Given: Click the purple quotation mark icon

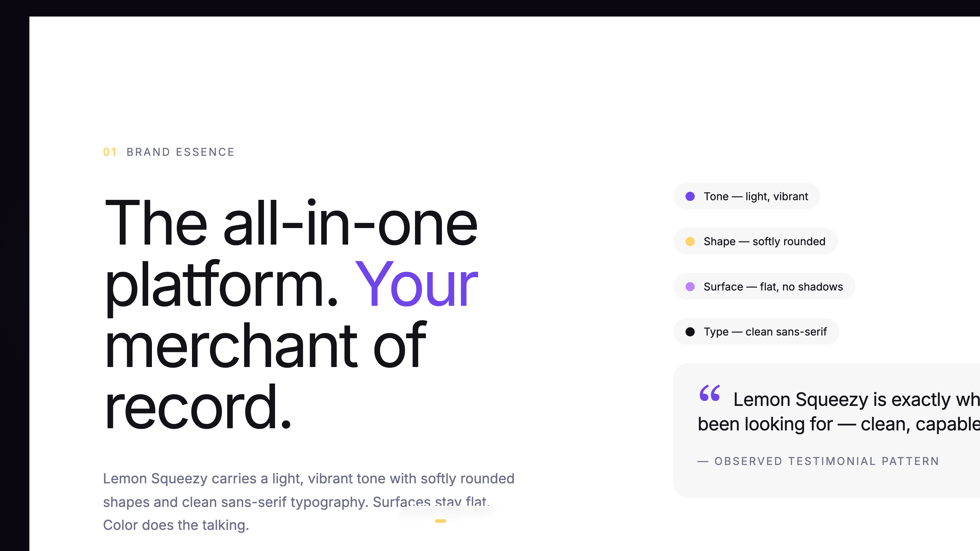Looking at the screenshot, I should [710, 393].
